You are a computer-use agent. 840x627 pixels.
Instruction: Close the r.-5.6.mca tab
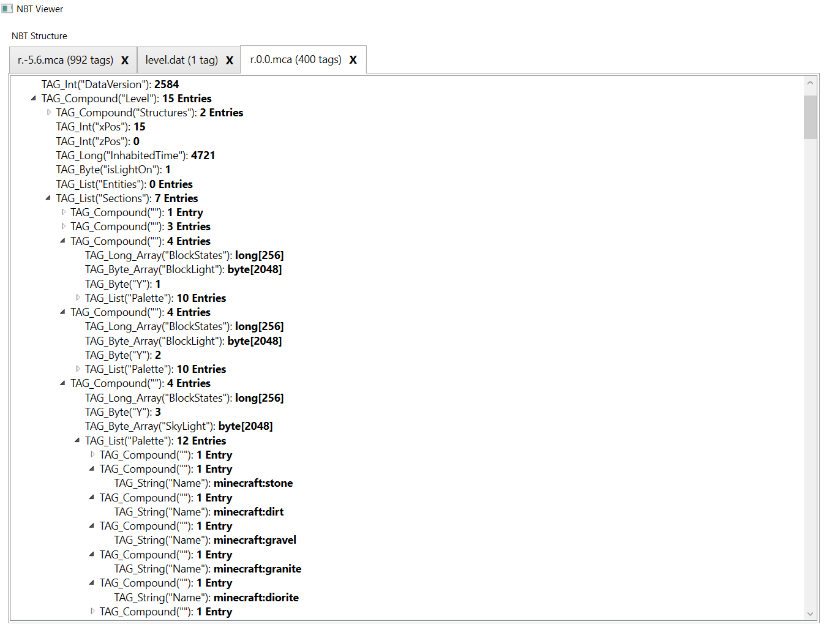125,60
